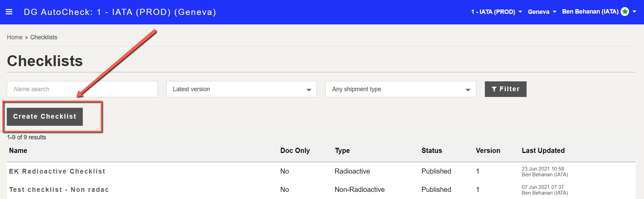Image resolution: width=644 pixels, height=199 pixels.
Task: Open the Geneva location dropdown
Action: (x=542, y=12)
